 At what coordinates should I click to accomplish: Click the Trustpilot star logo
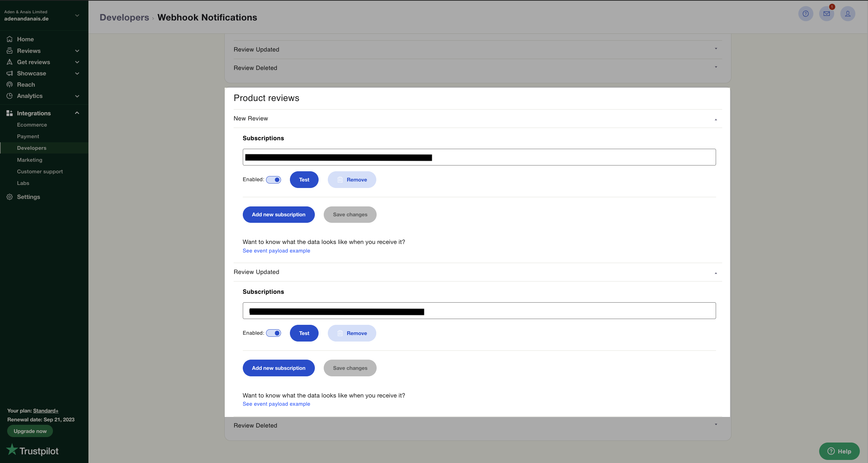point(12,449)
